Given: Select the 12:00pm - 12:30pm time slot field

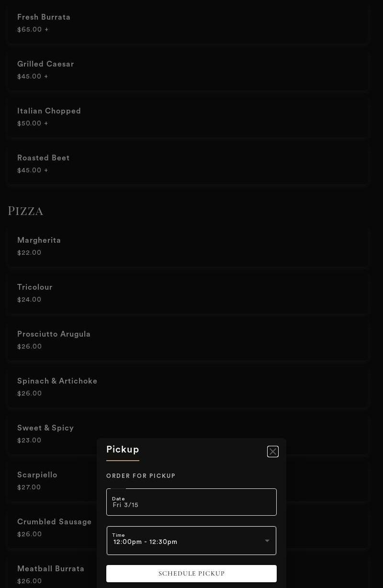Looking at the screenshot, I should tap(182, 541).
